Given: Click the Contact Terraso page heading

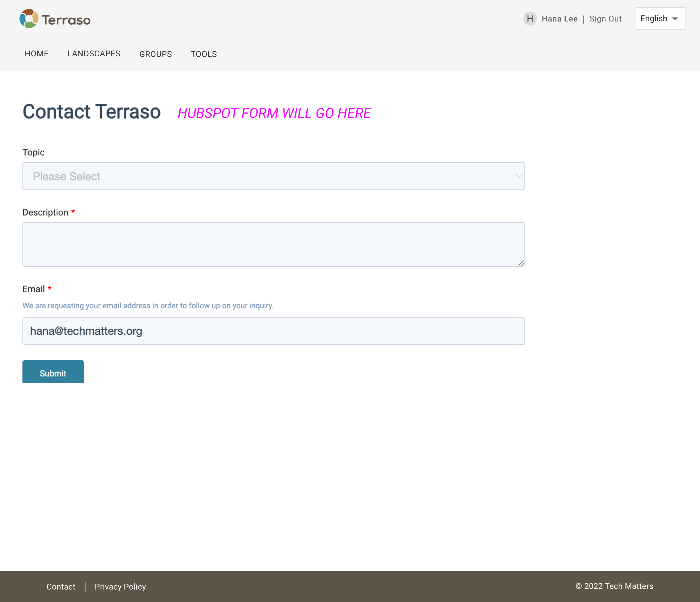Looking at the screenshot, I should tap(92, 112).
